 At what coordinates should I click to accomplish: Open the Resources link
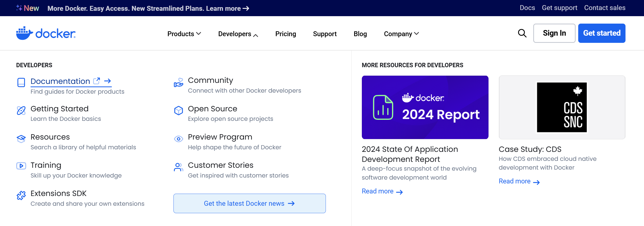tap(50, 137)
